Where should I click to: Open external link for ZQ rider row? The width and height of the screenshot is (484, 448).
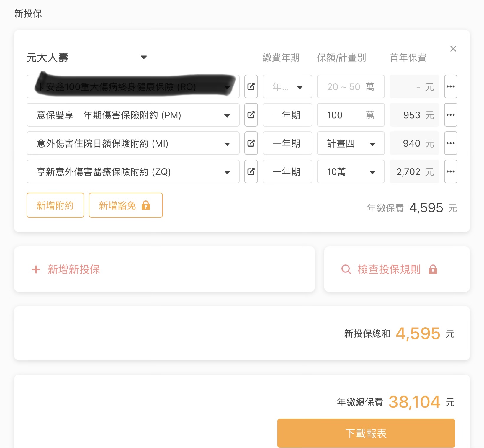(x=251, y=171)
